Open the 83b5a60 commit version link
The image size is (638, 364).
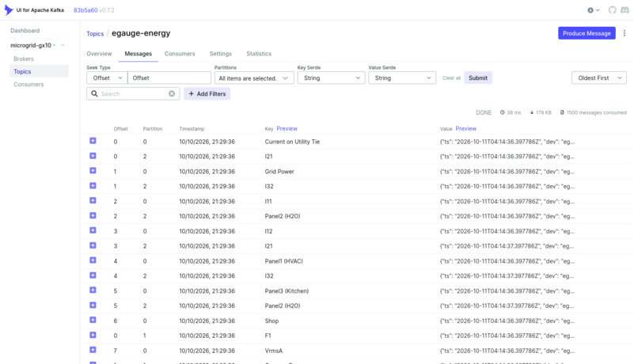[x=85, y=10]
